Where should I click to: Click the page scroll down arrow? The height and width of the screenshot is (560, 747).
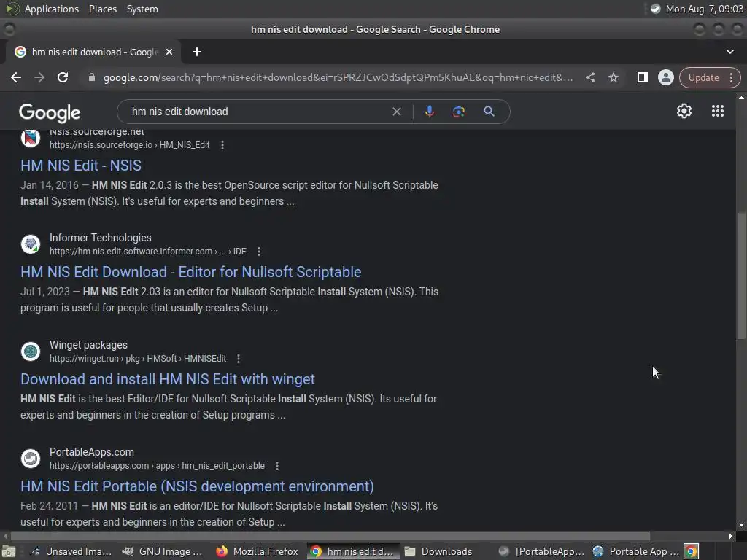pyautogui.click(x=741, y=525)
